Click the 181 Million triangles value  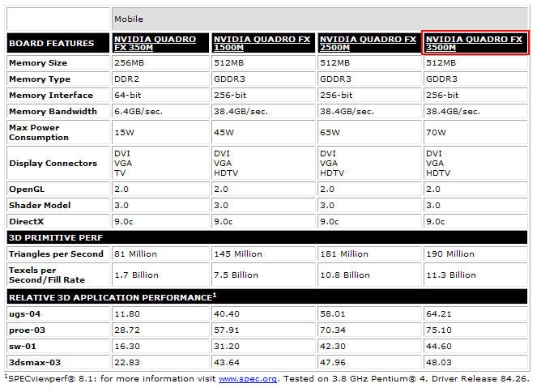344,254
